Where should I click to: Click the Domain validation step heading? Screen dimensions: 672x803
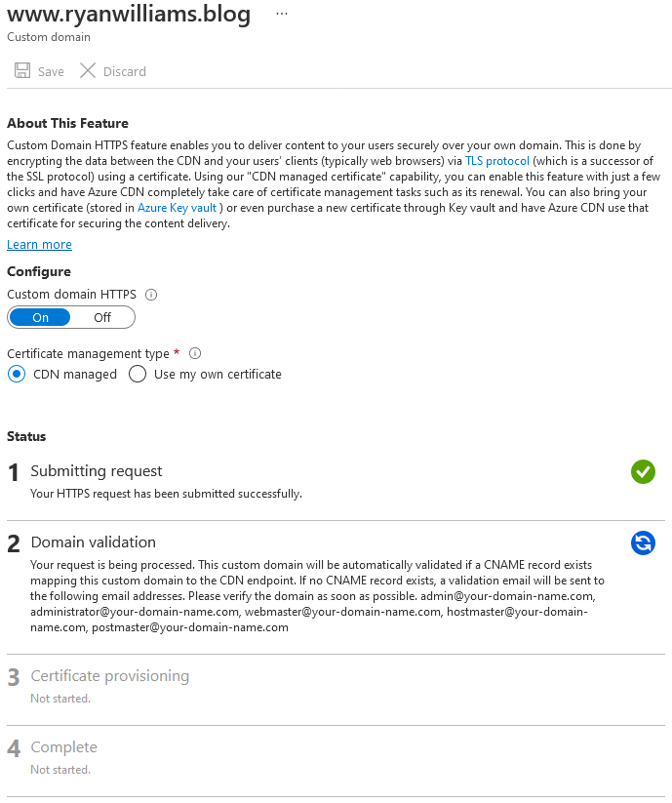click(x=94, y=542)
